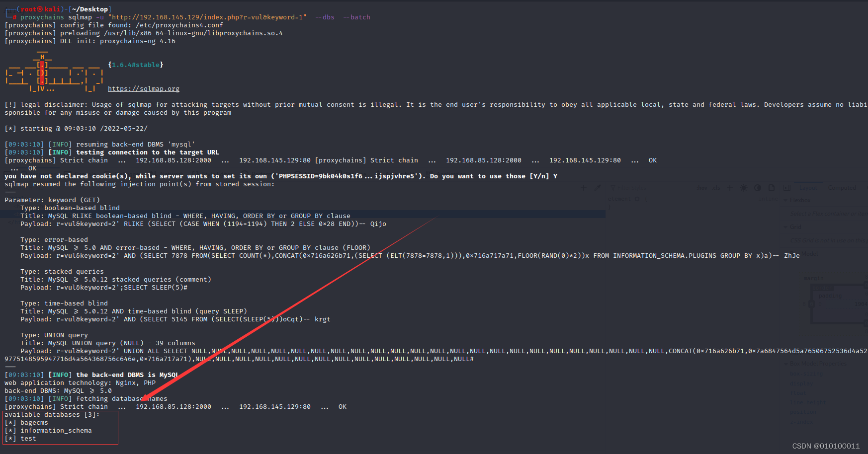This screenshot has width=868, height=454.
Task: Click the add new rule plus icon left of Filter Styles
Action: click(x=584, y=188)
